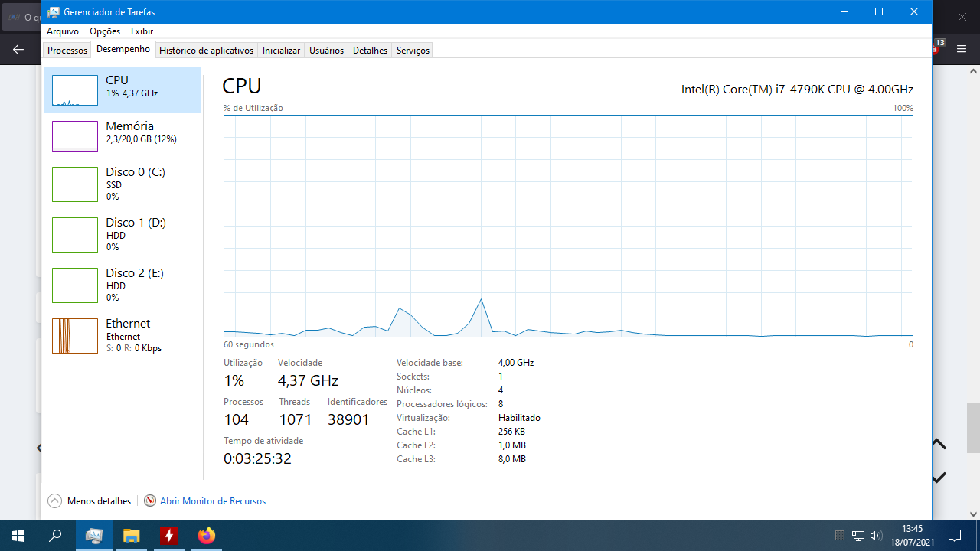980x551 pixels.
Task: Open browser hamburger menu behind Task Manager
Action: [962, 49]
